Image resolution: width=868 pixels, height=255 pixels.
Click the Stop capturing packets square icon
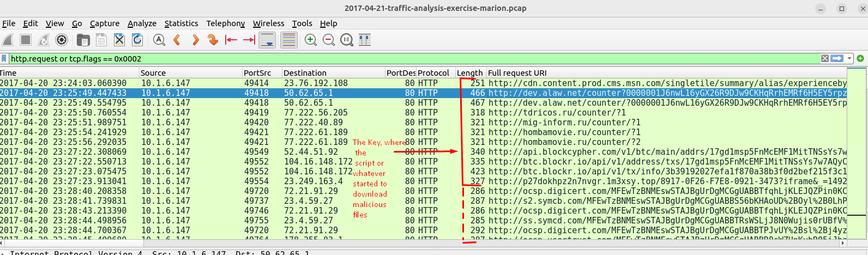coord(26,40)
